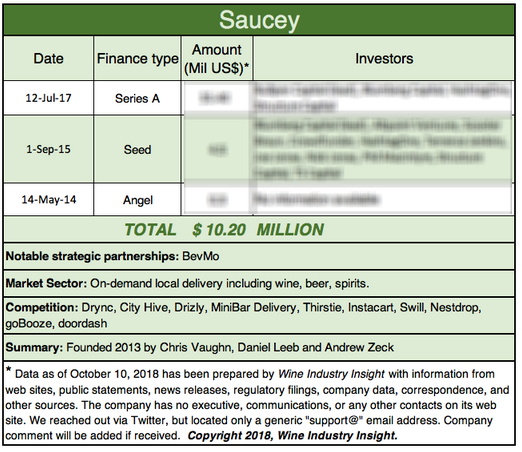This screenshot has height=452, width=522.
Task: Select the Seed finance type cell
Action: click(137, 149)
